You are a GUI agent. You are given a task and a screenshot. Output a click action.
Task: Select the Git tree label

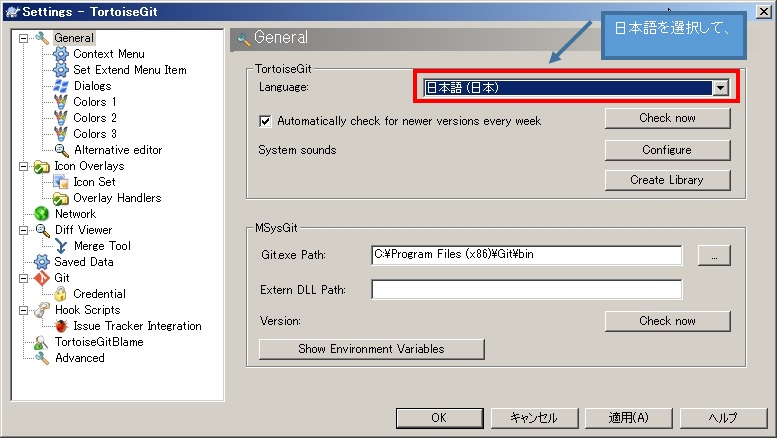62,277
